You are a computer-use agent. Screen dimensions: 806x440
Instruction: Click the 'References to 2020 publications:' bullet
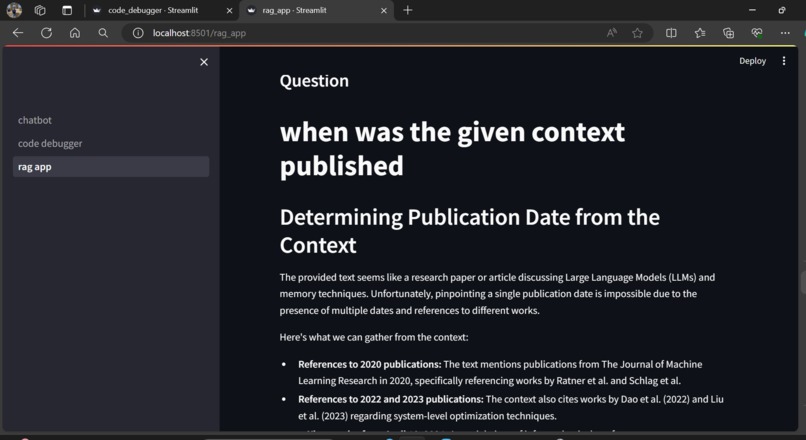[370, 364]
